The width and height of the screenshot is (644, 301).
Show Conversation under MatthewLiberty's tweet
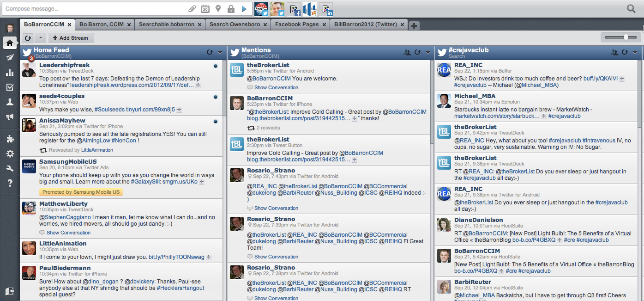68,233
